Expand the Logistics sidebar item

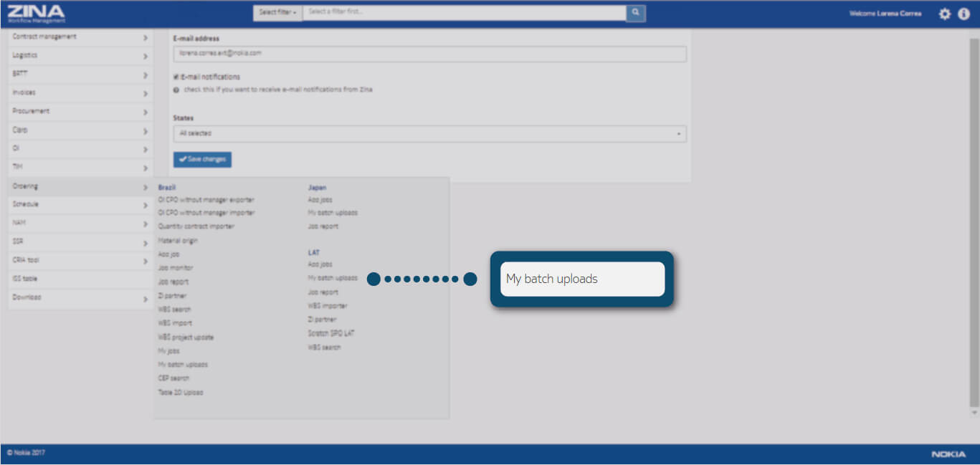(x=80, y=55)
